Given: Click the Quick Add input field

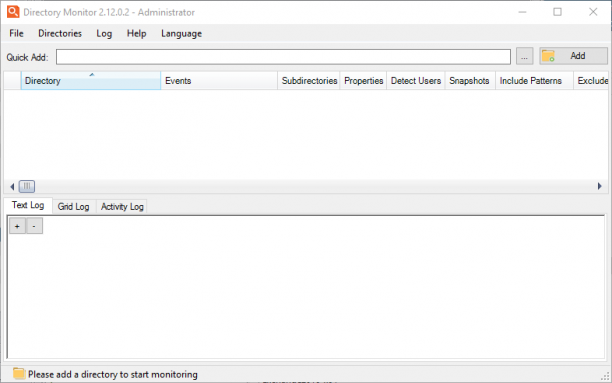Looking at the screenshot, I should [x=283, y=57].
